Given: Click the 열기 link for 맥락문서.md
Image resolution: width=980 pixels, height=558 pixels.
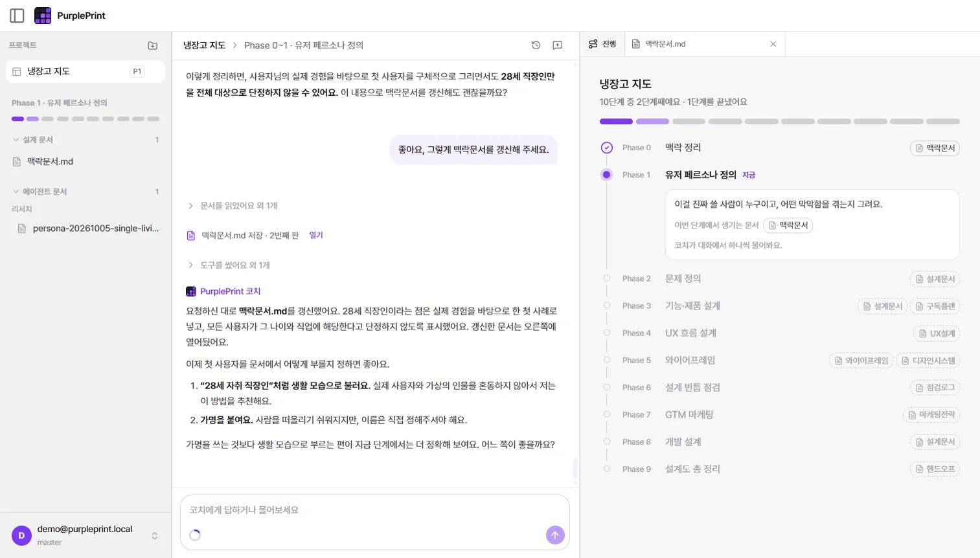Looking at the screenshot, I should tap(316, 236).
